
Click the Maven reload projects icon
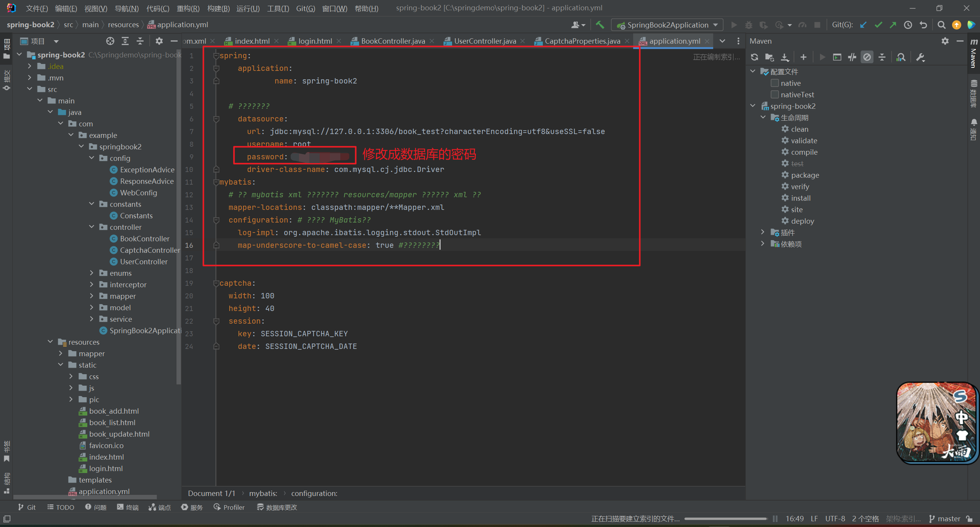click(x=754, y=57)
